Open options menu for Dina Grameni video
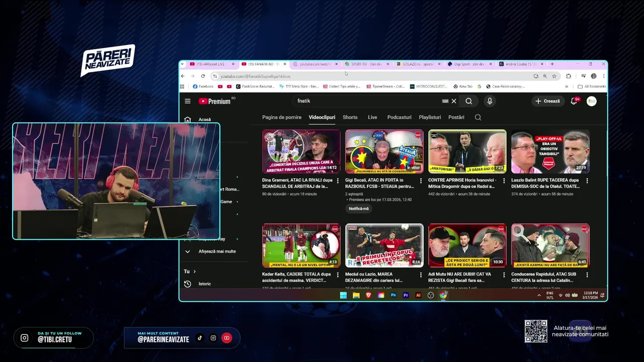Screen dimensions: 644x362 coord(338,180)
